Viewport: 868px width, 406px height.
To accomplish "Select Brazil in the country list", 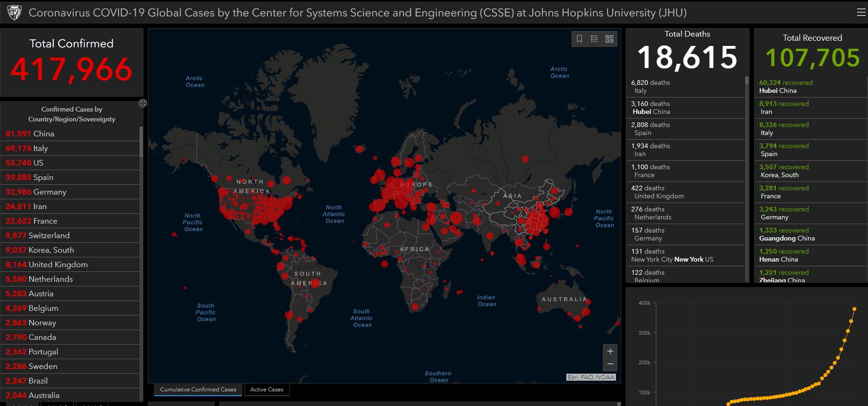I will pyautogui.click(x=70, y=381).
